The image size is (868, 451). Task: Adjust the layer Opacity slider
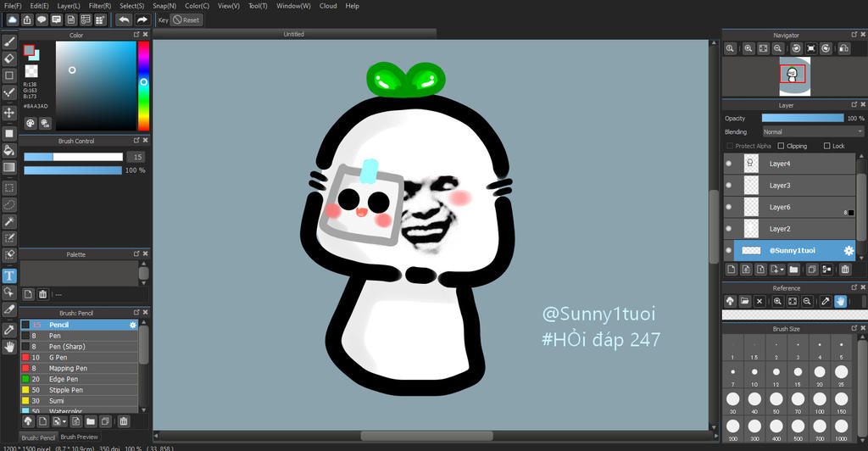point(803,119)
